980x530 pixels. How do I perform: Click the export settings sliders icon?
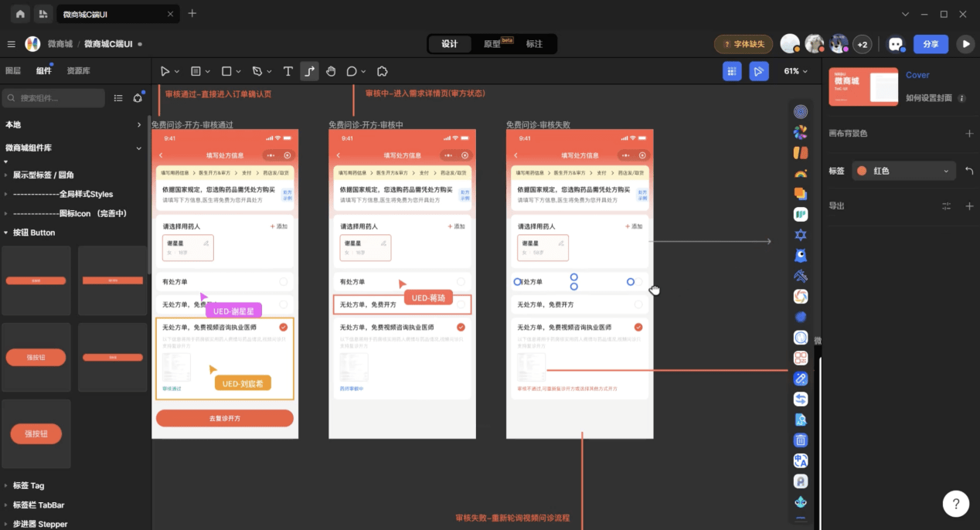(947, 206)
